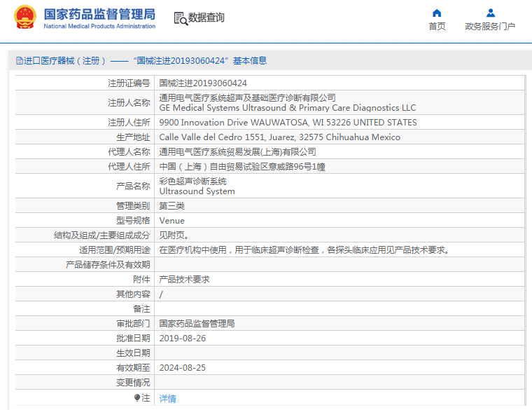Screen dimensions: 532x410
Task: Click model value Venue
Action: pos(171,221)
